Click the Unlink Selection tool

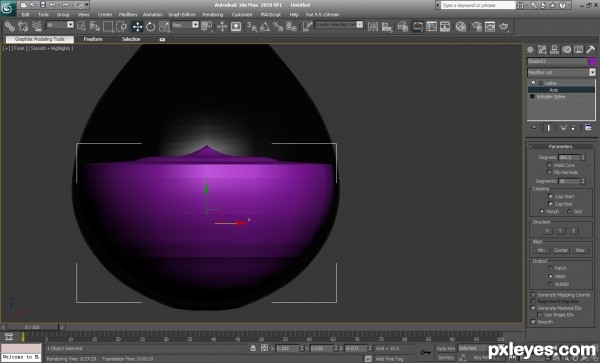(23, 26)
